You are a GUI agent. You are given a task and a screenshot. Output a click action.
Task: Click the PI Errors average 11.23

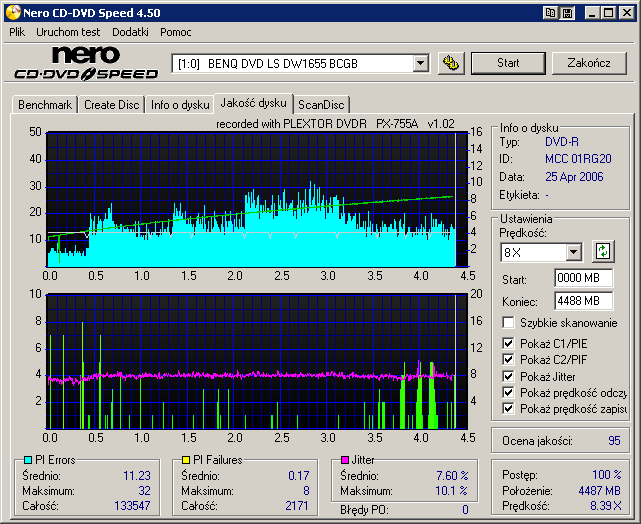coord(137,475)
